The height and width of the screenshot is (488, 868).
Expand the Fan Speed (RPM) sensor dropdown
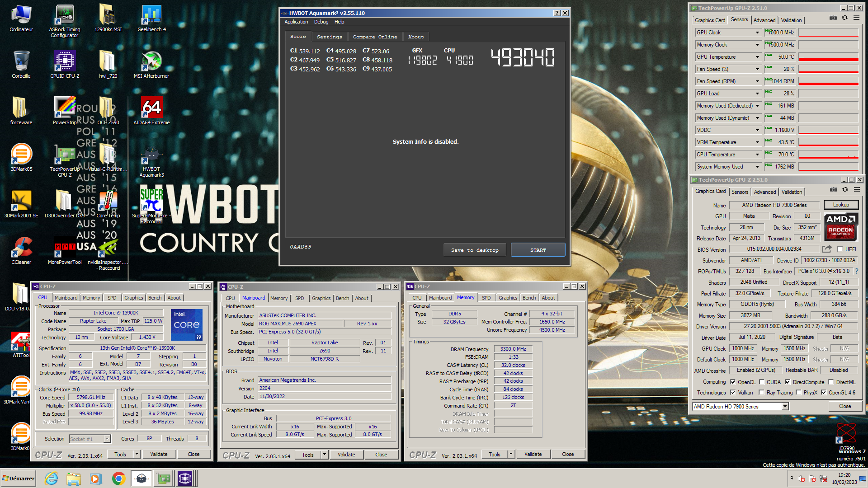[757, 81]
